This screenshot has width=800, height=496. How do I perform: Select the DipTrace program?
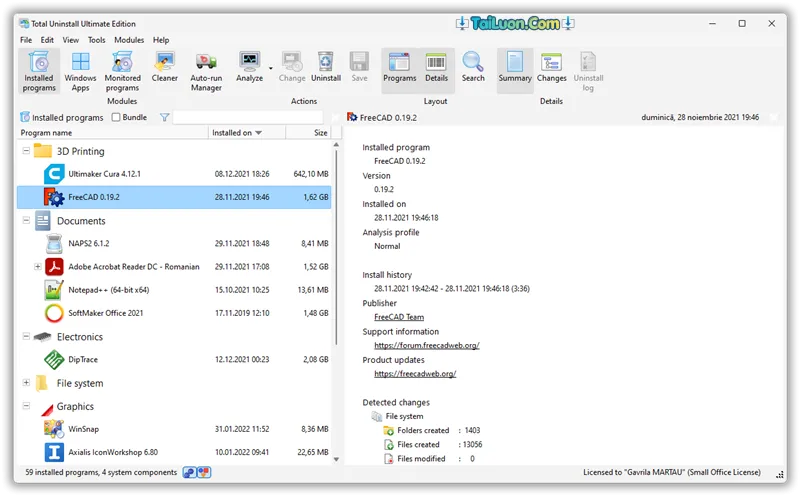pyautogui.click(x=174, y=359)
